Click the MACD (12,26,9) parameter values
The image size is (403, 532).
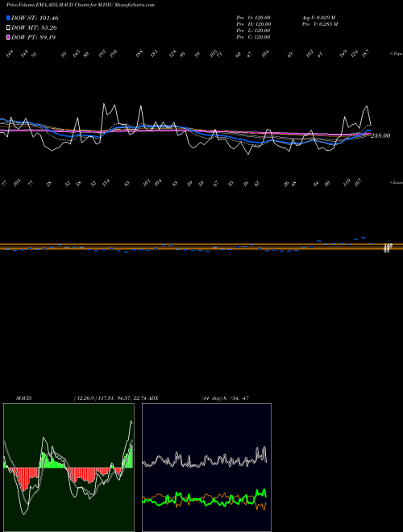point(111,398)
